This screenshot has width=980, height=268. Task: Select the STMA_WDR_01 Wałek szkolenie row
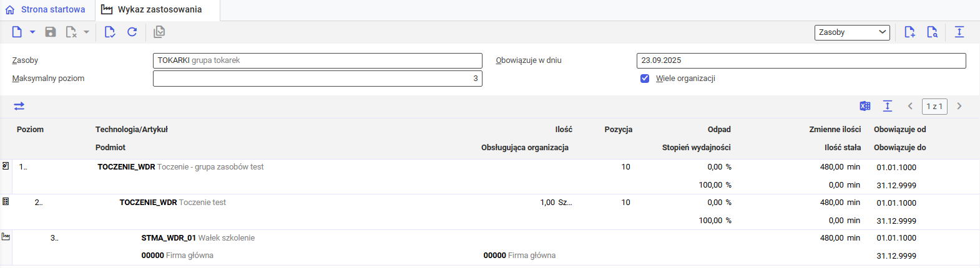point(198,238)
